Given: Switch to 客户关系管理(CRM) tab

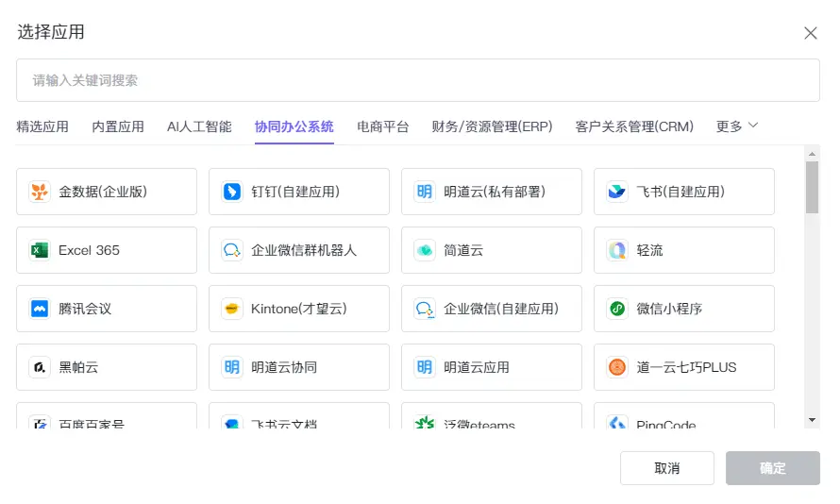Looking at the screenshot, I should click(634, 126).
